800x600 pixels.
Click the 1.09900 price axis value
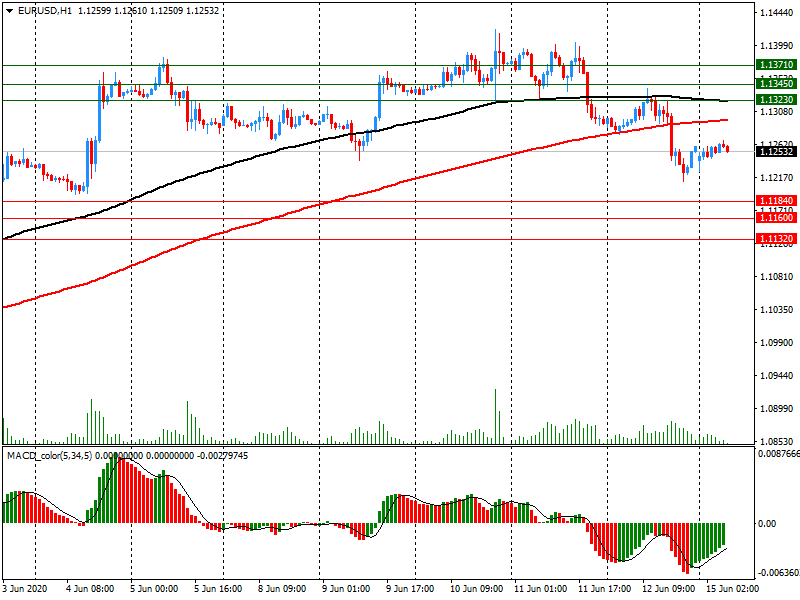777,342
